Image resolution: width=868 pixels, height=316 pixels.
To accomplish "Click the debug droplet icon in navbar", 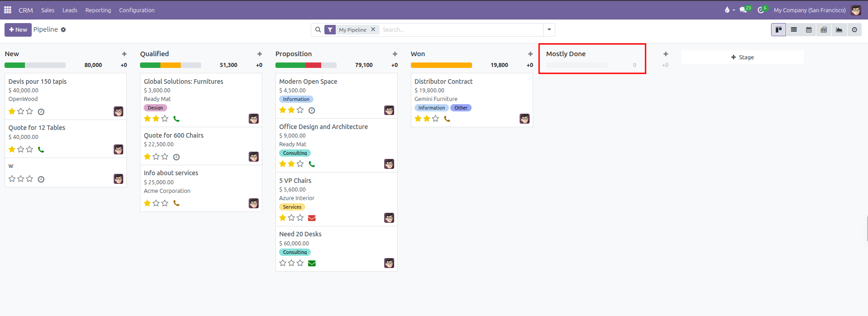I will [727, 10].
